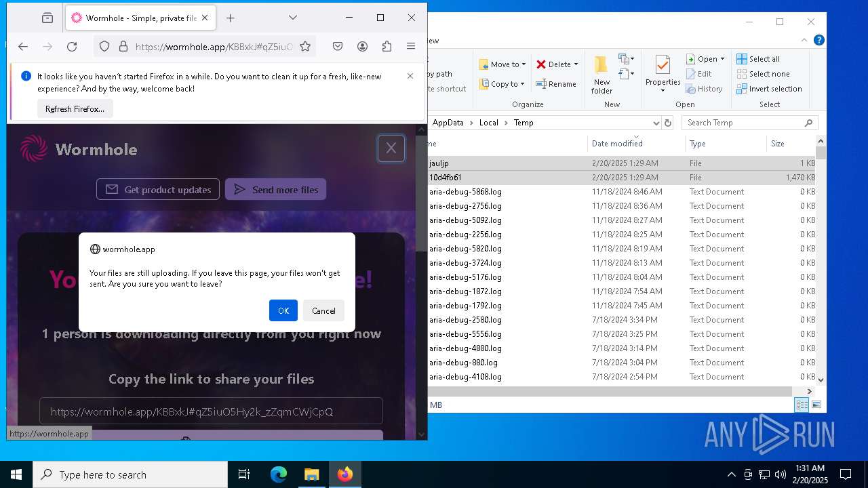Save page to Pocket
The width and height of the screenshot is (868, 488).
[x=338, y=46]
